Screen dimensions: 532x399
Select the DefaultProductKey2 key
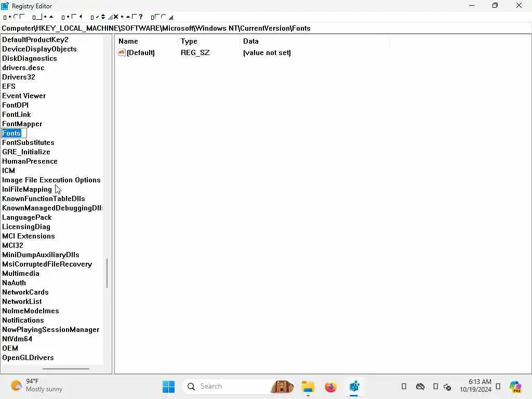click(35, 39)
